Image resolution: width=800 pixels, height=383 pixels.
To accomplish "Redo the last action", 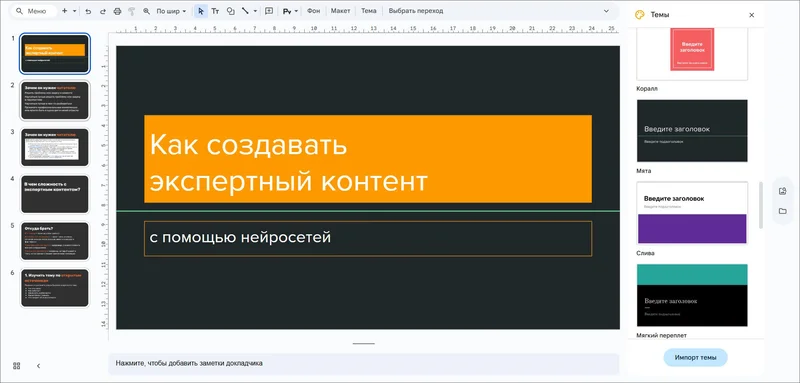I will click(103, 11).
